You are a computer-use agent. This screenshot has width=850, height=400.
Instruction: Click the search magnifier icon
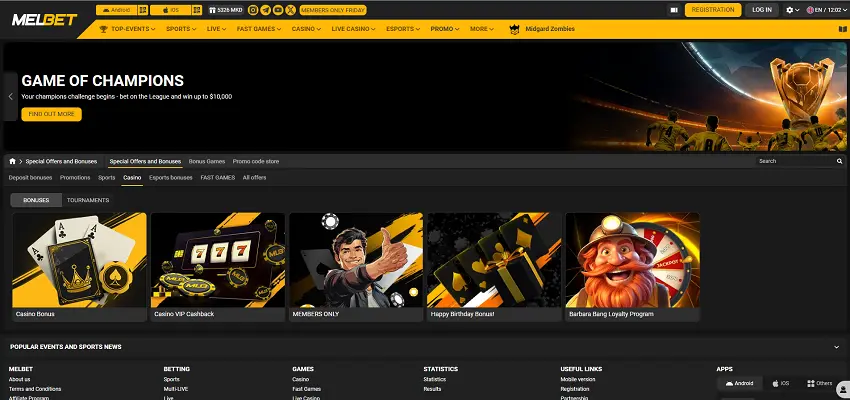tap(839, 161)
